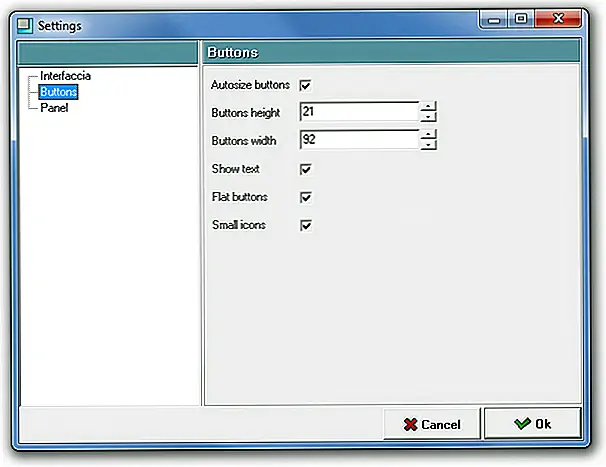Click the Cancel button
Viewport: 606px width, 467px height.
point(432,424)
